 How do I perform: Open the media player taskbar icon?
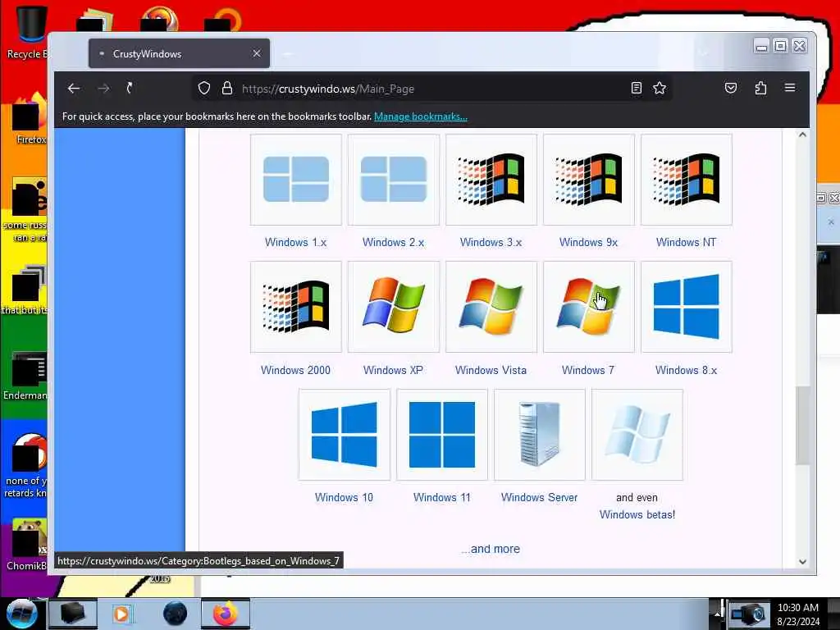121,614
